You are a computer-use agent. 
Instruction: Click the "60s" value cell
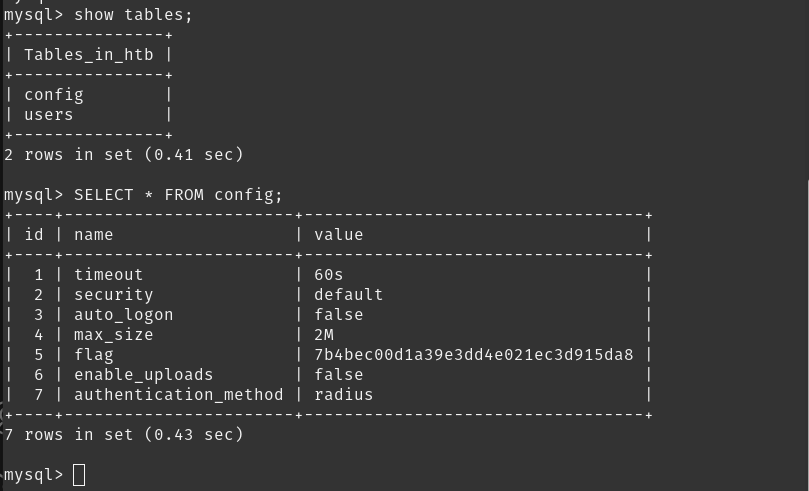pyautogui.click(x=329, y=275)
